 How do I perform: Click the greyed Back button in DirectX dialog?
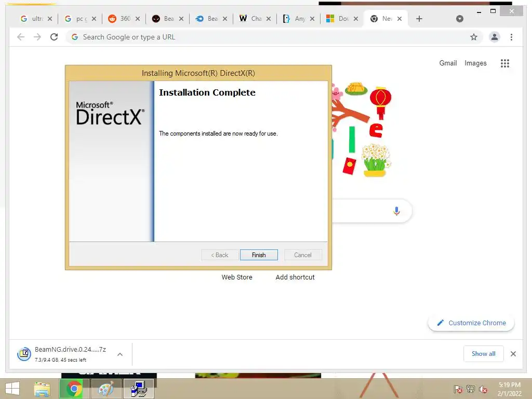[220, 255]
